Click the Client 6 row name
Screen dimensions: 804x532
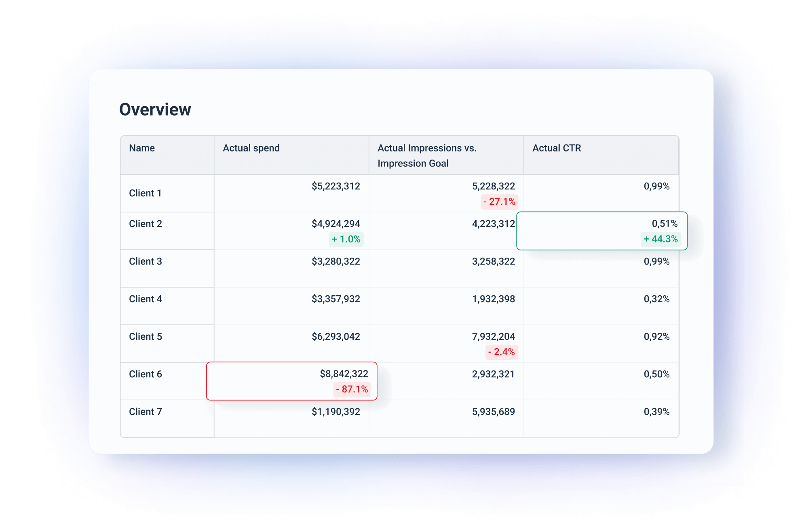pyautogui.click(x=145, y=374)
